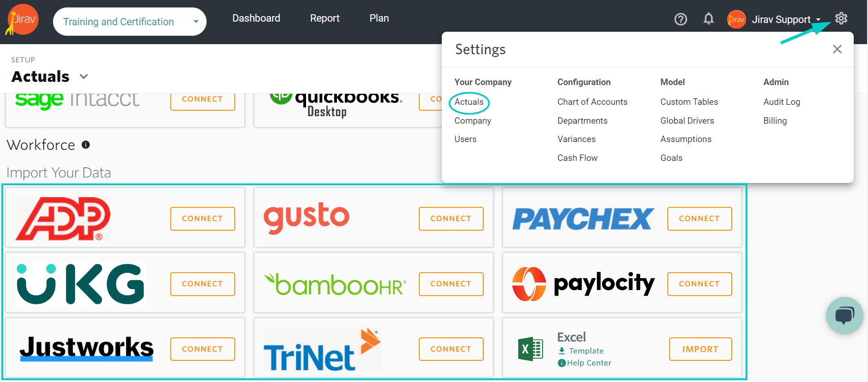Connect Paylocity
The image size is (868, 382).
[x=700, y=284]
